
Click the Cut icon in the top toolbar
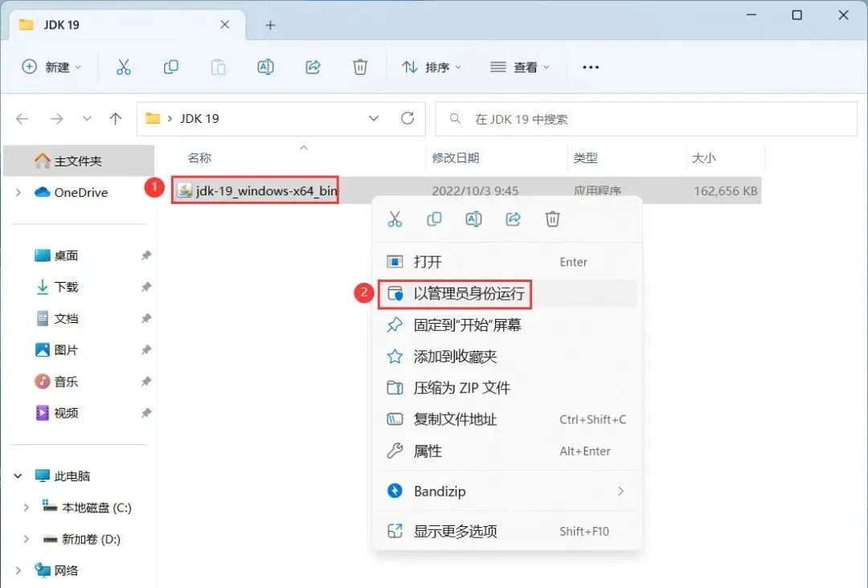pyautogui.click(x=124, y=67)
